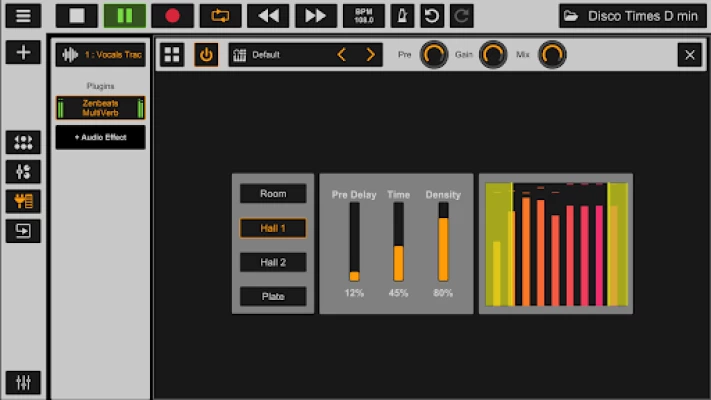This screenshot has height=400, width=711.
Task: Switch to previous preset arrow
Action: pos(341,55)
